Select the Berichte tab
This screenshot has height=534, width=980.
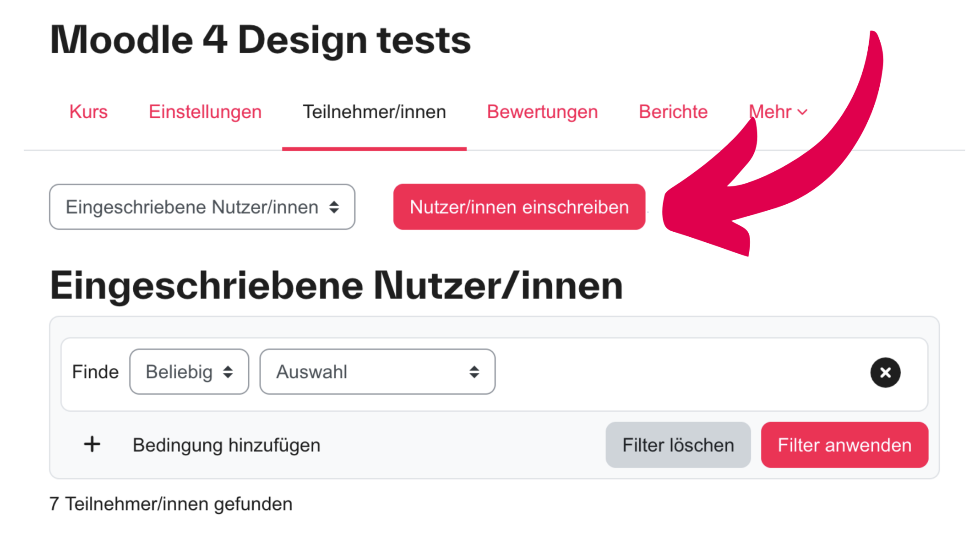click(673, 111)
